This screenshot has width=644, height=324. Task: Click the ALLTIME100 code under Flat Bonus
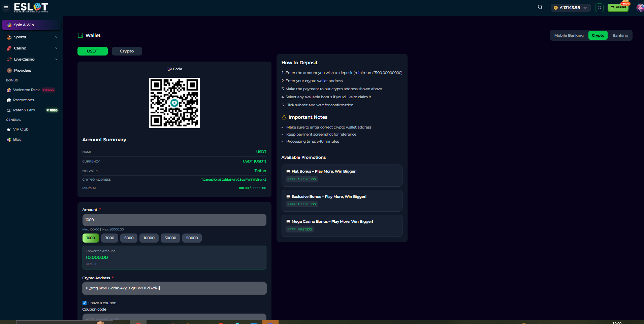(302, 179)
